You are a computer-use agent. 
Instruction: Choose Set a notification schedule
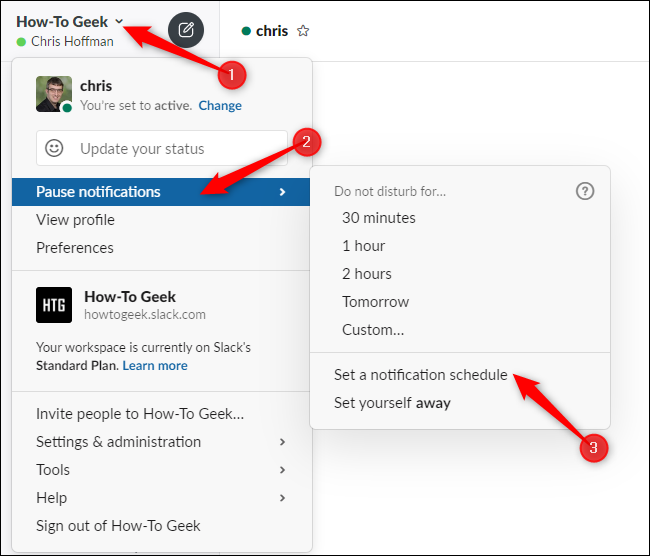click(421, 375)
